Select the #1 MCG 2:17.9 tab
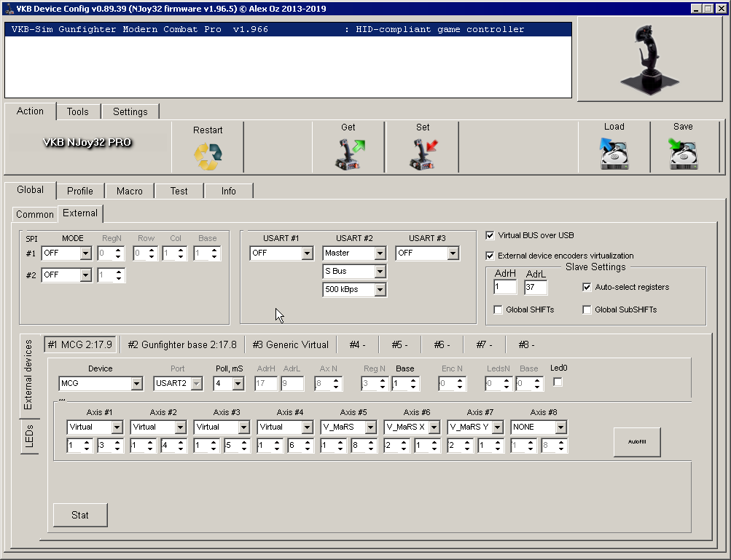This screenshot has height=560, width=731. pos(79,344)
